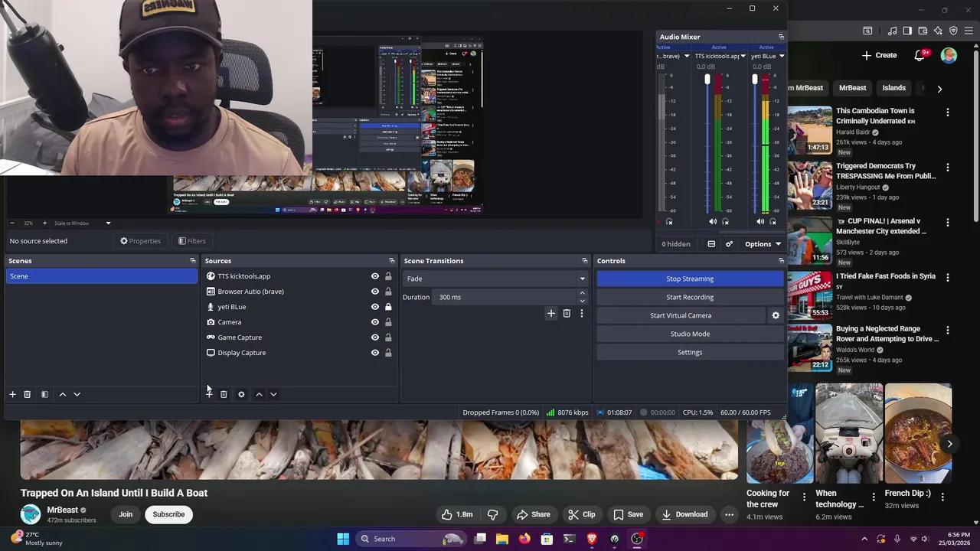Click Start Recording button
Image resolution: width=980 pixels, height=551 pixels.
coord(690,297)
